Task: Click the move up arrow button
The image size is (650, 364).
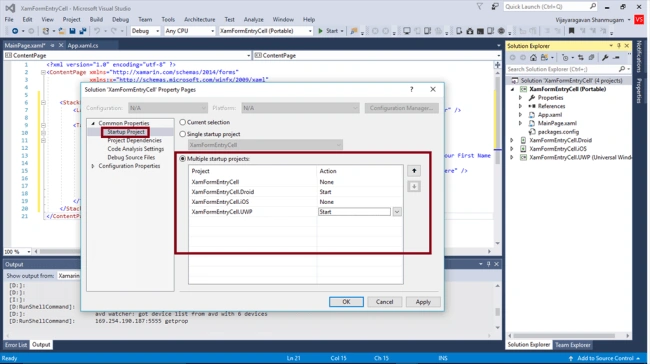Action: click(414, 171)
